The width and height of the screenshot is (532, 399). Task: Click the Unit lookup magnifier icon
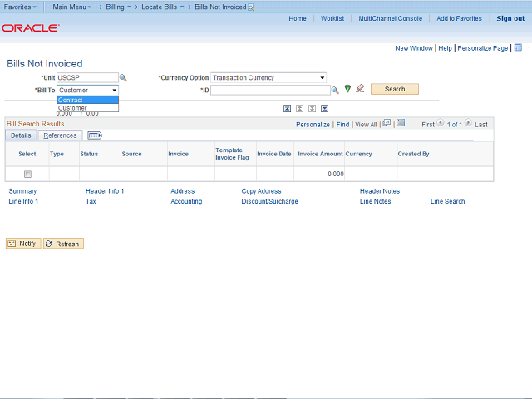[123, 78]
